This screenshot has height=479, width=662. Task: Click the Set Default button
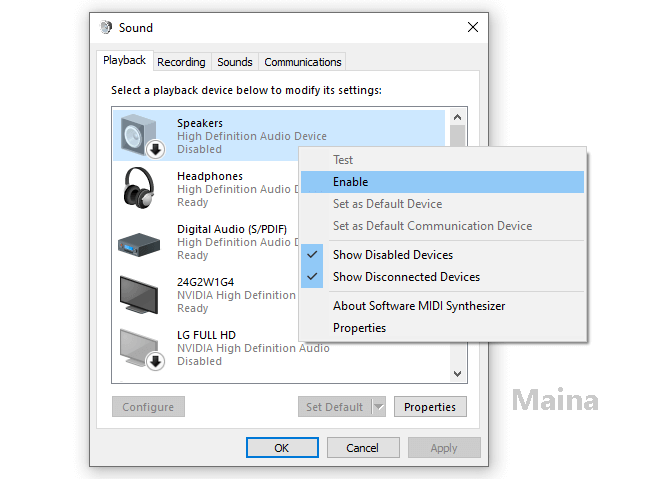(x=335, y=407)
